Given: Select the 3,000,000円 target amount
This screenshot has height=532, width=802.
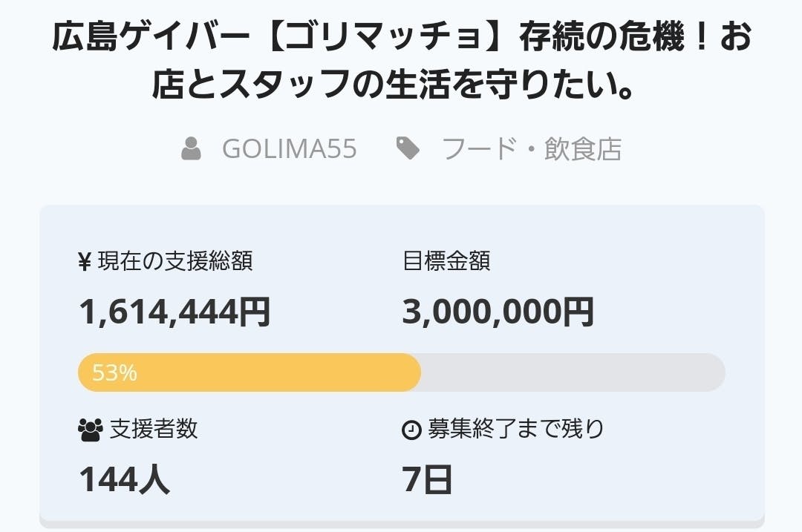Looking at the screenshot, I should click(x=498, y=312).
